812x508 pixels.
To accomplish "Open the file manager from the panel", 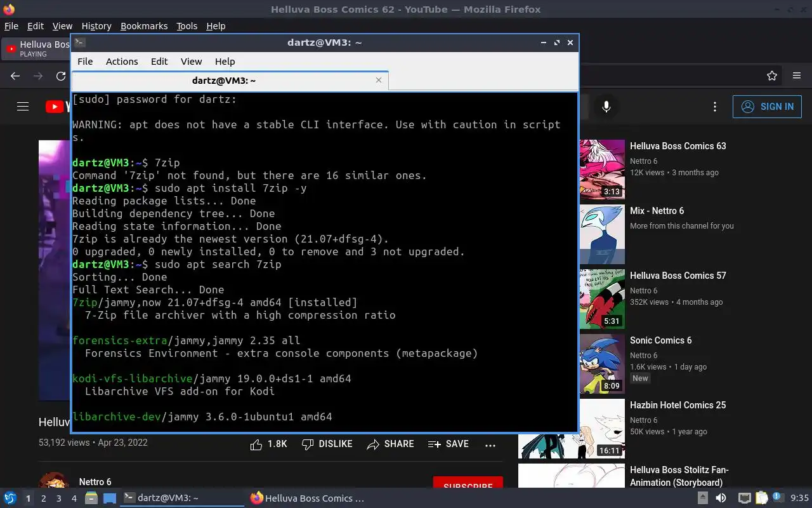I will [x=91, y=498].
